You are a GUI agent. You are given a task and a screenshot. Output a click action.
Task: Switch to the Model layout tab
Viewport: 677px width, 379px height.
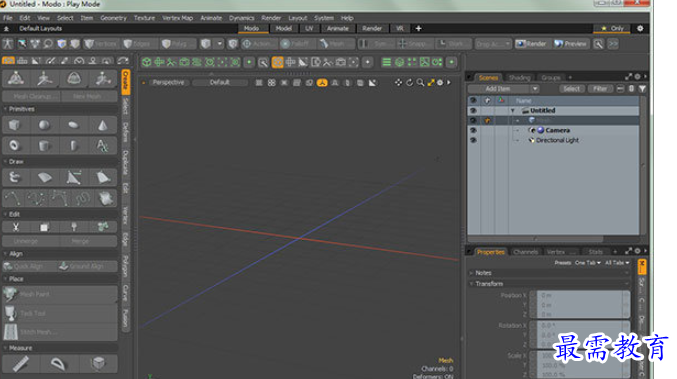pos(284,28)
